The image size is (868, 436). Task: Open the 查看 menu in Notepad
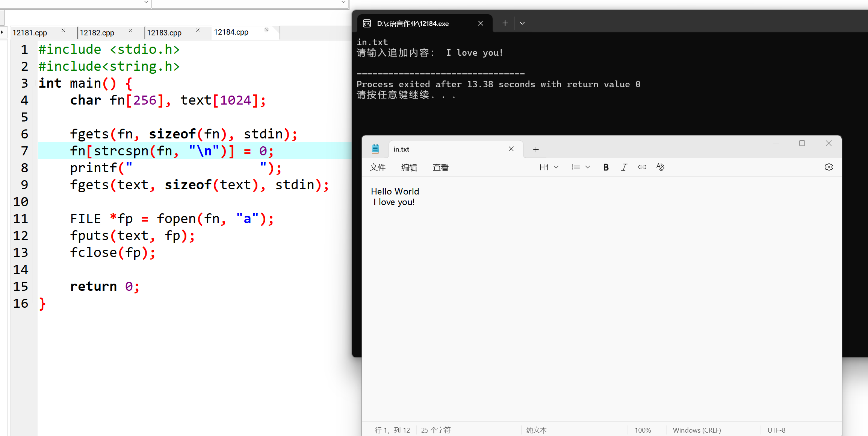[440, 168]
